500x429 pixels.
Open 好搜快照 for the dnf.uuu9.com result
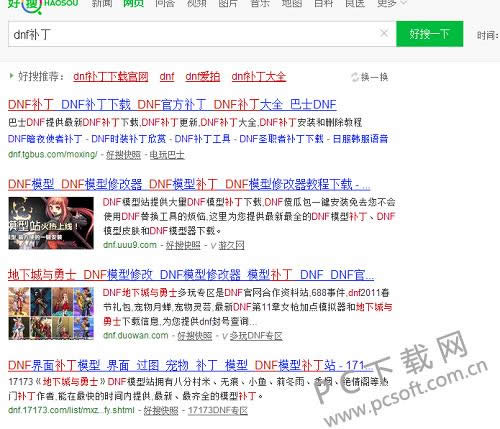pos(183,245)
